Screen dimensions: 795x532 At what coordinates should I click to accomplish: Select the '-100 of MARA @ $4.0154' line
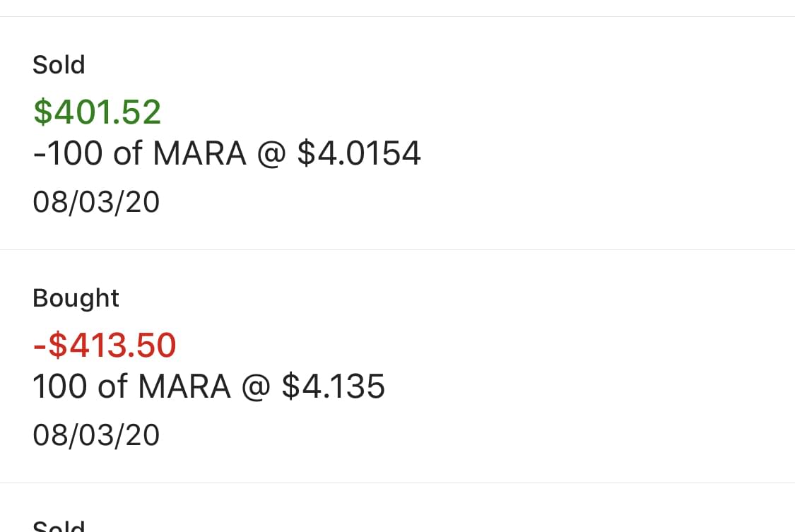[226, 154]
